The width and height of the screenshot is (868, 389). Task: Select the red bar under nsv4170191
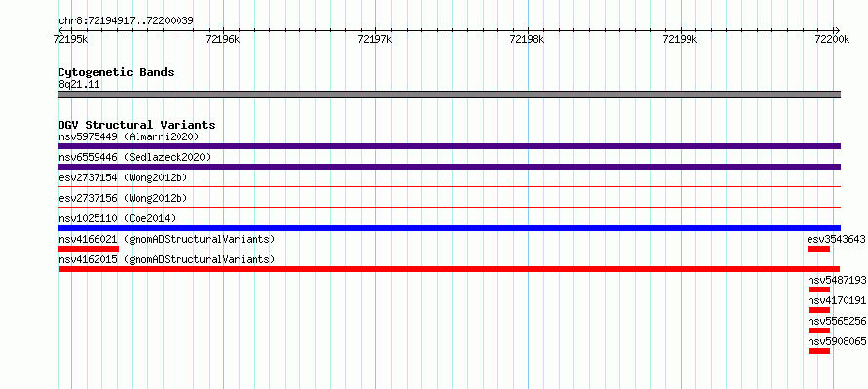819,310
